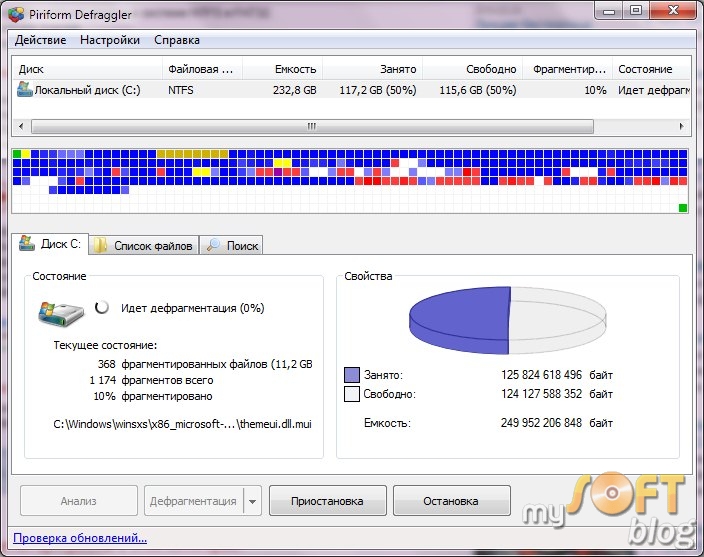Sort by the Занято column header
Screen dimensions: 704x557
(x=372, y=69)
